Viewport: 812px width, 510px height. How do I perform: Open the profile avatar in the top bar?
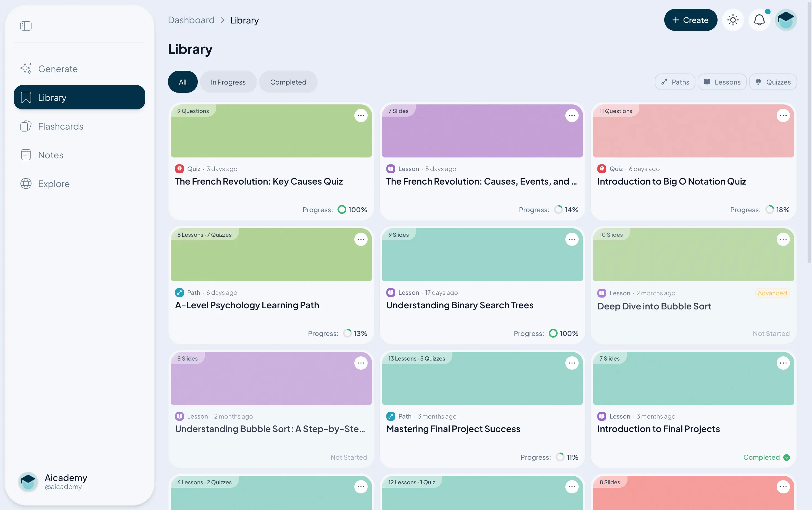(x=786, y=20)
